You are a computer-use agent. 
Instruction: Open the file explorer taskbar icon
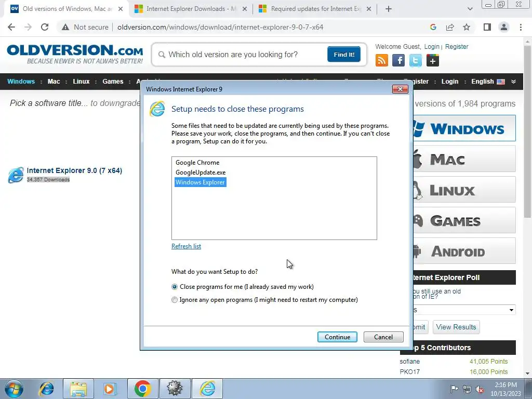click(x=78, y=389)
